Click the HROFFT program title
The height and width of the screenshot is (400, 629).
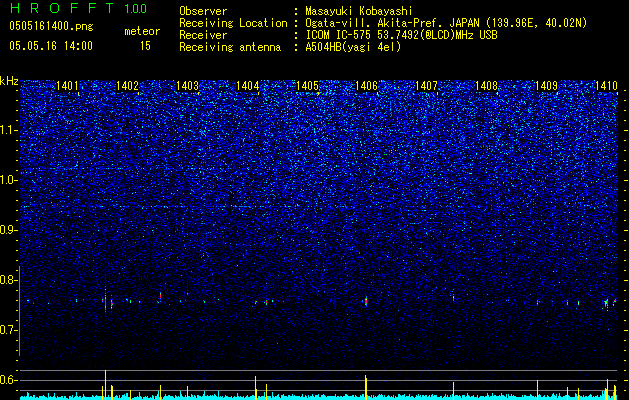point(62,8)
